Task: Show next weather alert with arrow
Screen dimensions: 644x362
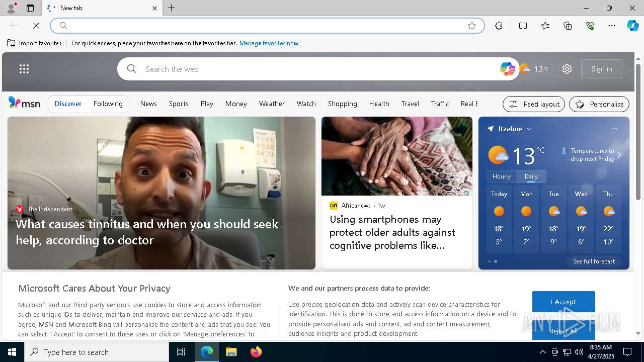Action: coord(619,155)
